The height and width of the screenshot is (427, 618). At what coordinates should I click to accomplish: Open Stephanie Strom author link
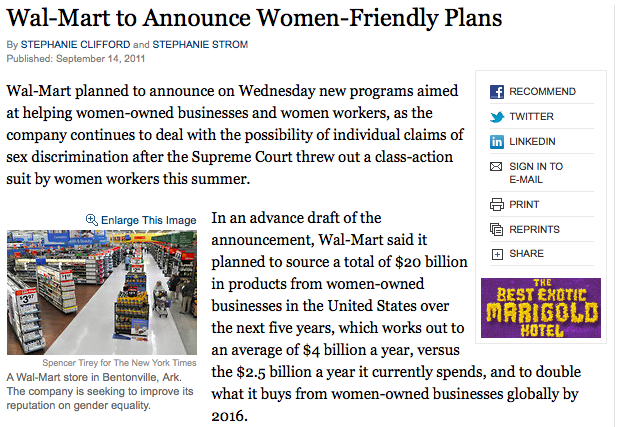click(x=200, y=45)
